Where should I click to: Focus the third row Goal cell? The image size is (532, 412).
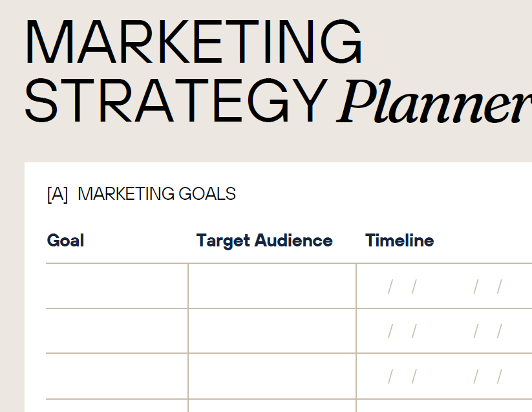pos(117,376)
